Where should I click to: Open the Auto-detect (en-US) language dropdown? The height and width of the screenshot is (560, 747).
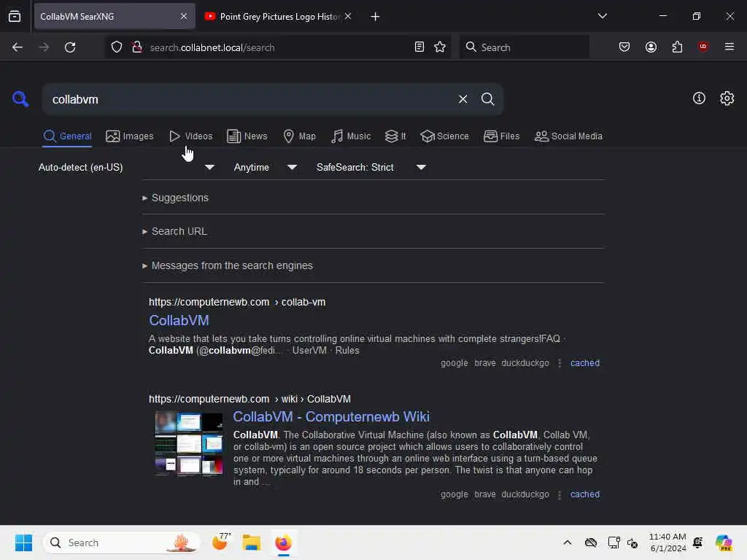tap(126, 167)
